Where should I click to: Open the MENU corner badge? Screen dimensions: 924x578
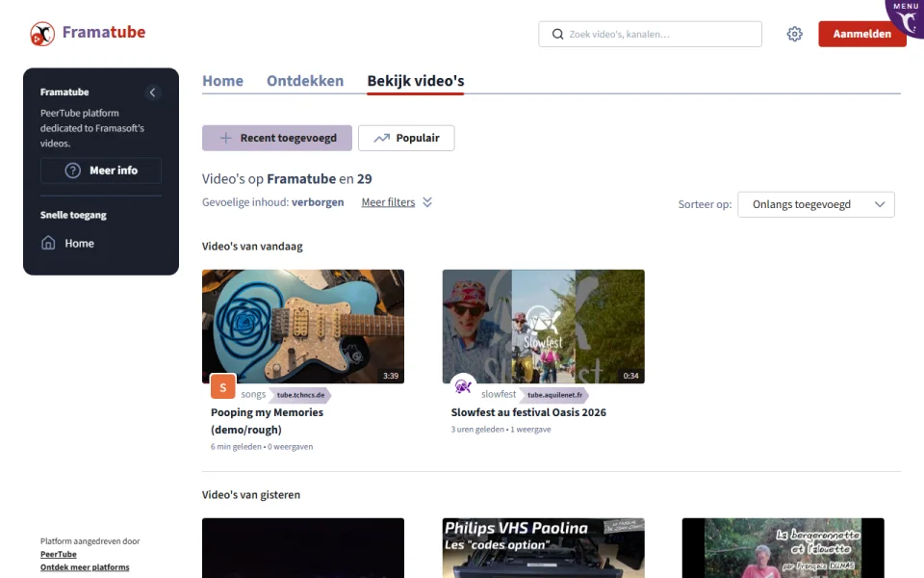[x=907, y=16]
